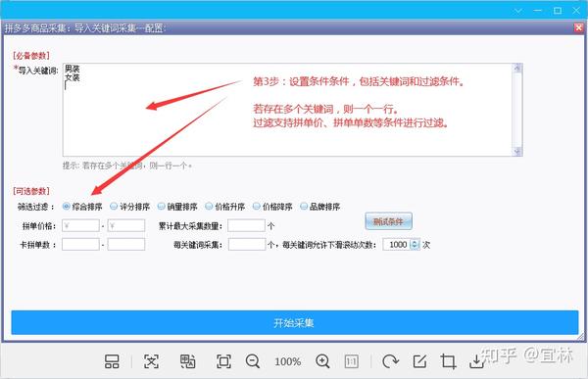Viewport: 588px width, 379px height.
Task: Click the keyword box scrollbar up arrow
Action: point(517,68)
